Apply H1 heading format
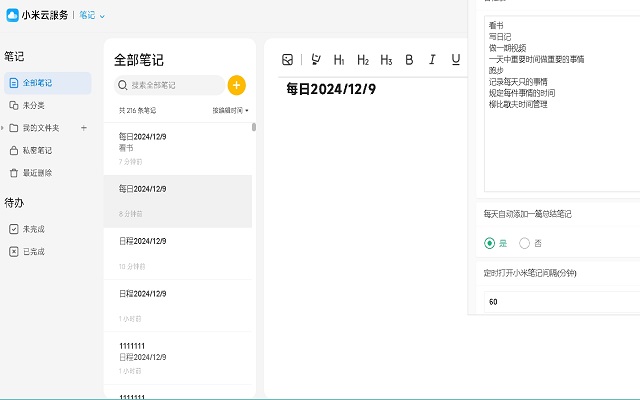The height and width of the screenshot is (400, 640). 339,60
